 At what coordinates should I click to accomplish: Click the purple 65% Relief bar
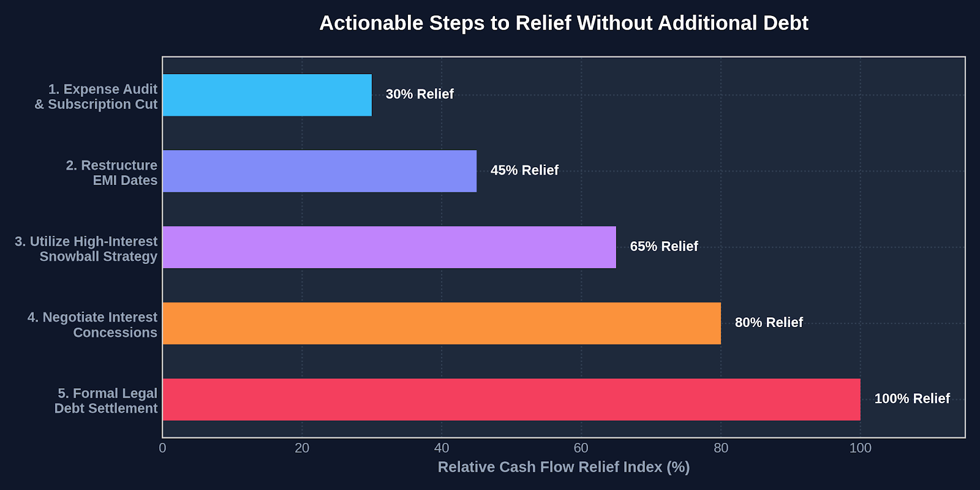point(390,247)
